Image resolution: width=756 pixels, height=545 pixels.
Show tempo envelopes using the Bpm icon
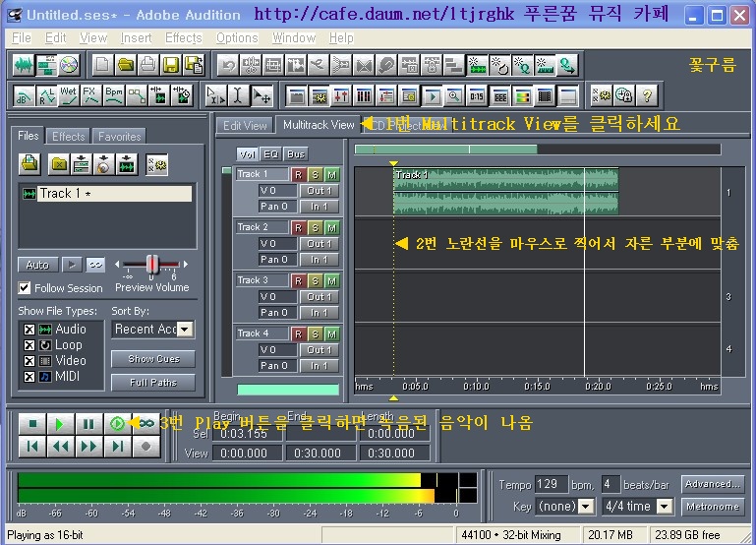(x=114, y=95)
